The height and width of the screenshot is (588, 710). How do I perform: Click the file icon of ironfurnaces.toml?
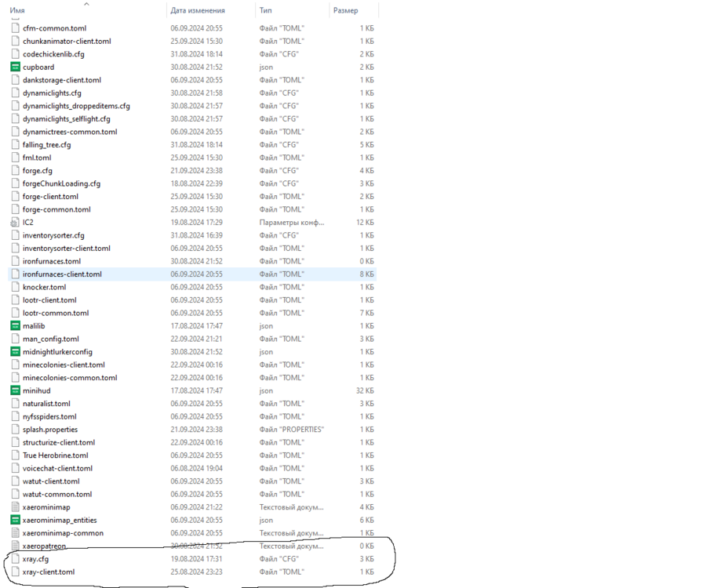16,261
